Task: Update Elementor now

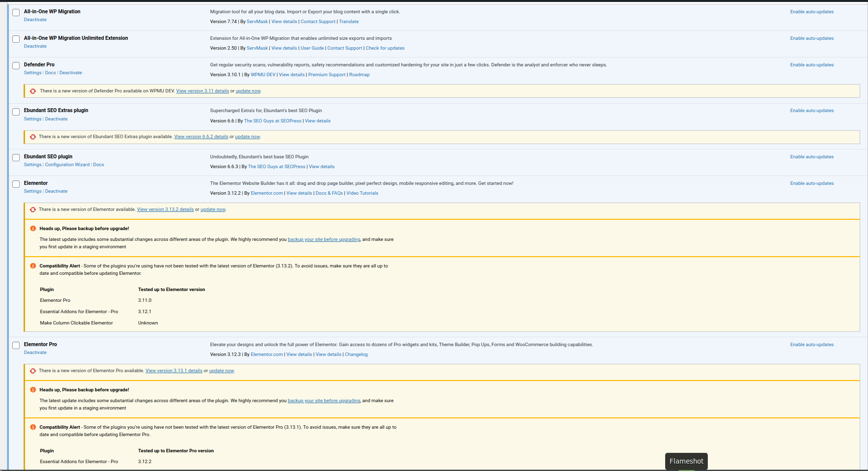Action: click(213, 209)
